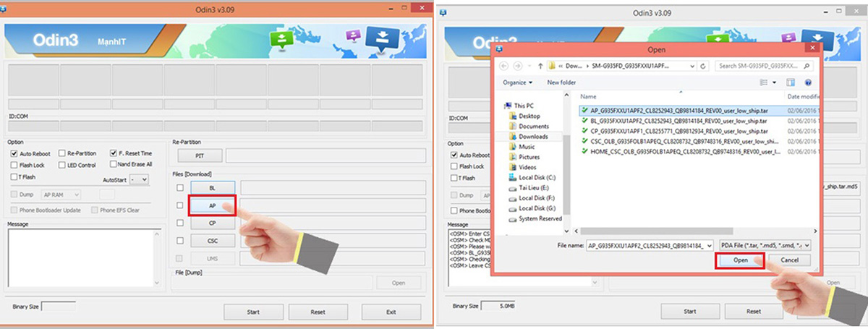Toggle Auto Reboot in right Odin3 window
Image resolution: width=868 pixels, height=329 pixels.
click(x=453, y=155)
